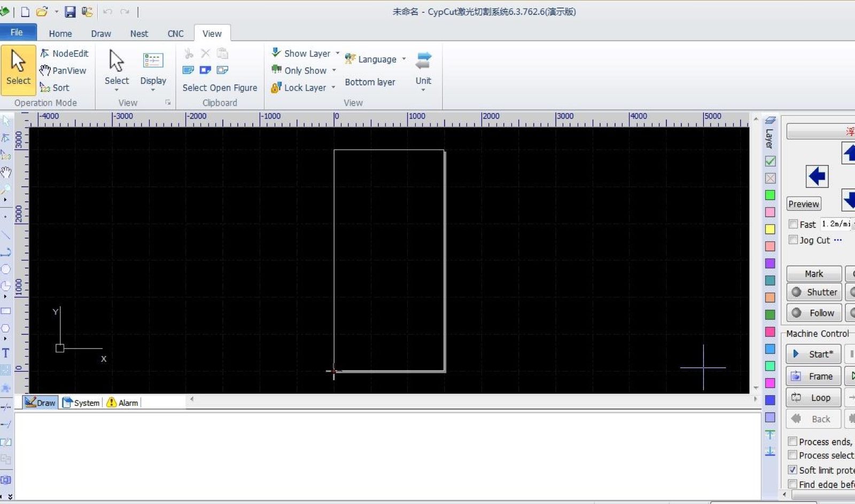Click the green checkmark in layer bar

(x=770, y=161)
